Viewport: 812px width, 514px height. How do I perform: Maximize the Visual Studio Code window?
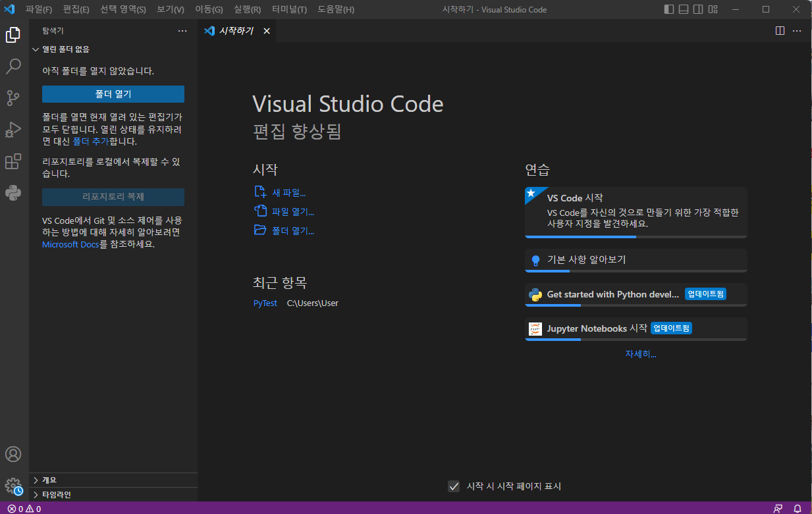pyautogui.click(x=766, y=9)
